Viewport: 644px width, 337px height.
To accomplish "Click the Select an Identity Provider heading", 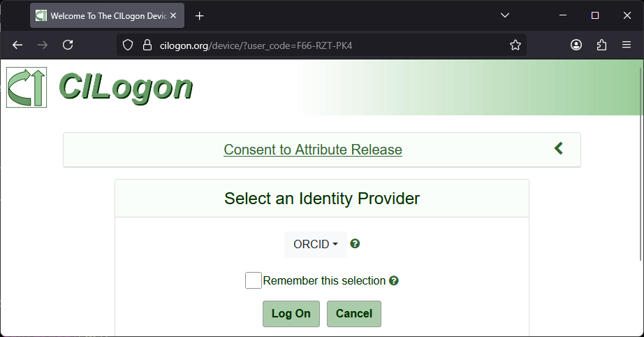I will pos(322,199).
